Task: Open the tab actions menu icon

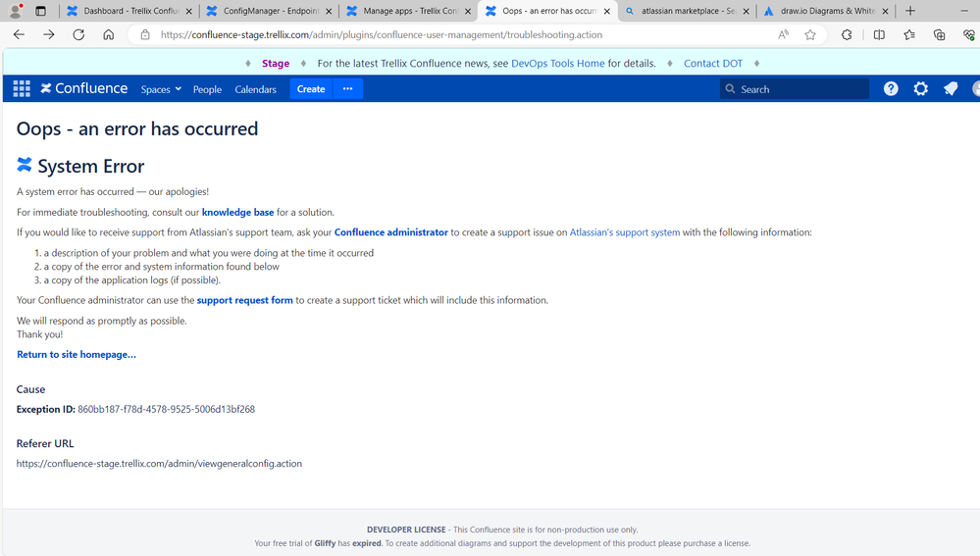Action: click(40, 11)
